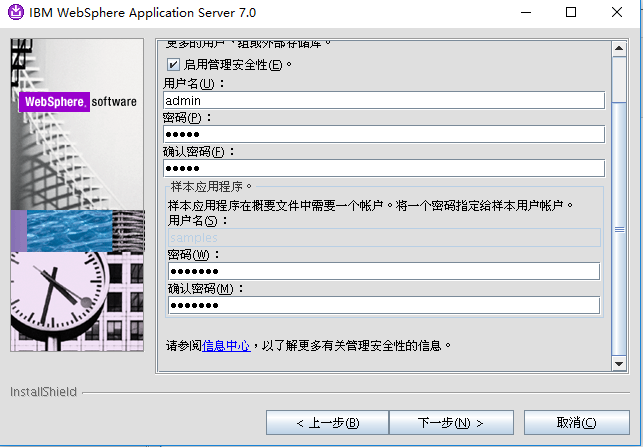Cancel installation with 取消(C) button
643x447 pixels.
(x=577, y=422)
